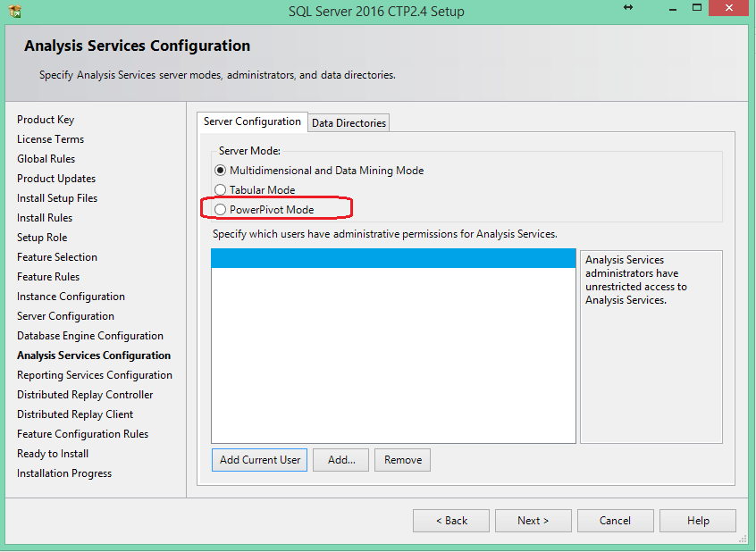This screenshot has width=756, height=552.
Task: Click 'Ready to Install' step in sidebar
Action: [53, 454]
